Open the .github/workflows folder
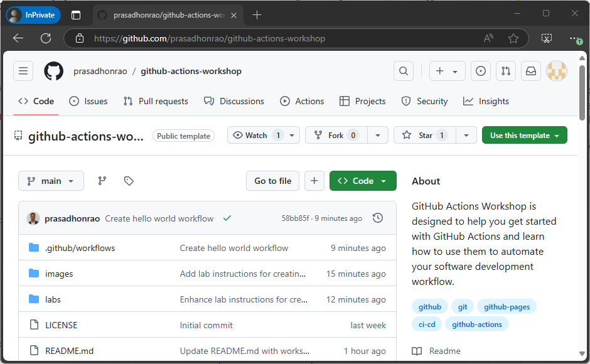The image size is (590, 364). click(80, 248)
